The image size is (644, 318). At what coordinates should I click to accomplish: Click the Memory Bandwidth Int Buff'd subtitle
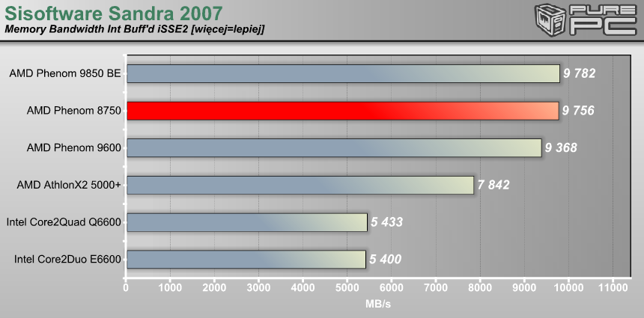[135, 29]
